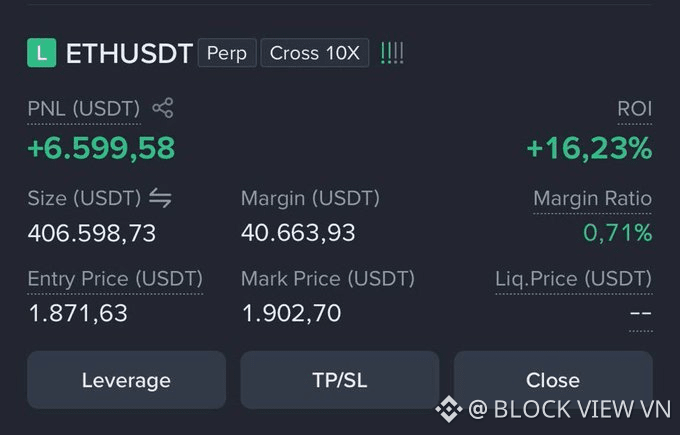Click the +6.599,58 PNL value
The image size is (680, 435).
[x=101, y=148]
